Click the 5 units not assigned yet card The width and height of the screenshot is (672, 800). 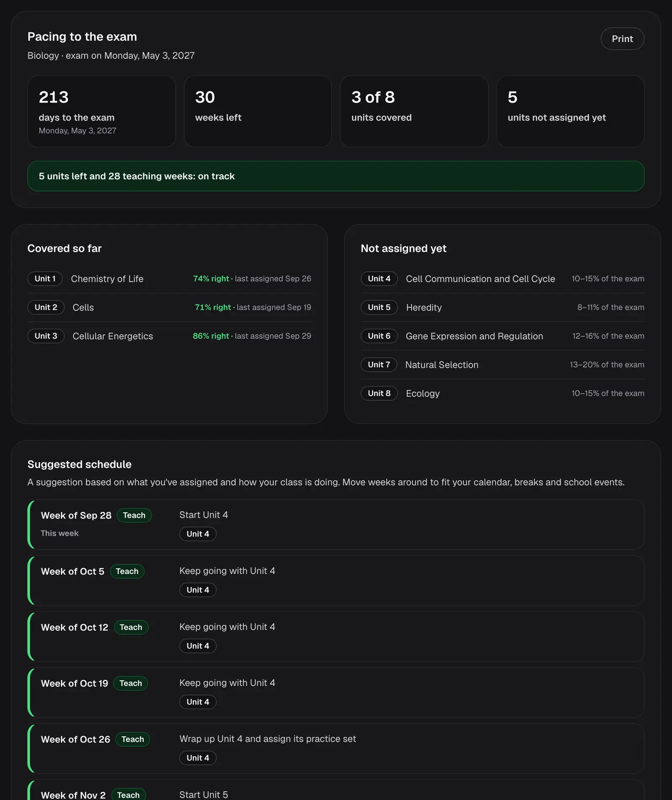click(x=570, y=111)
